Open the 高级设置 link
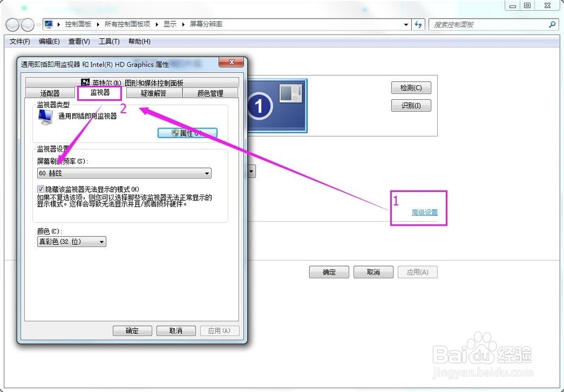This screenshot has height=392, width=564. coord(425,212)
